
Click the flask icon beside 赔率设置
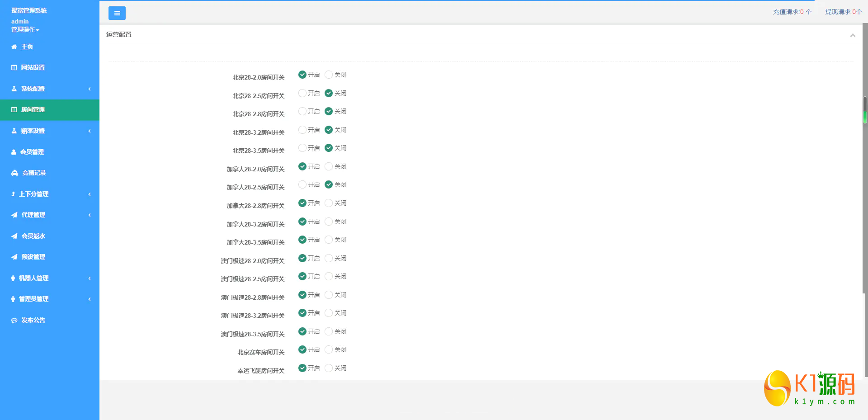pos(14,131)
